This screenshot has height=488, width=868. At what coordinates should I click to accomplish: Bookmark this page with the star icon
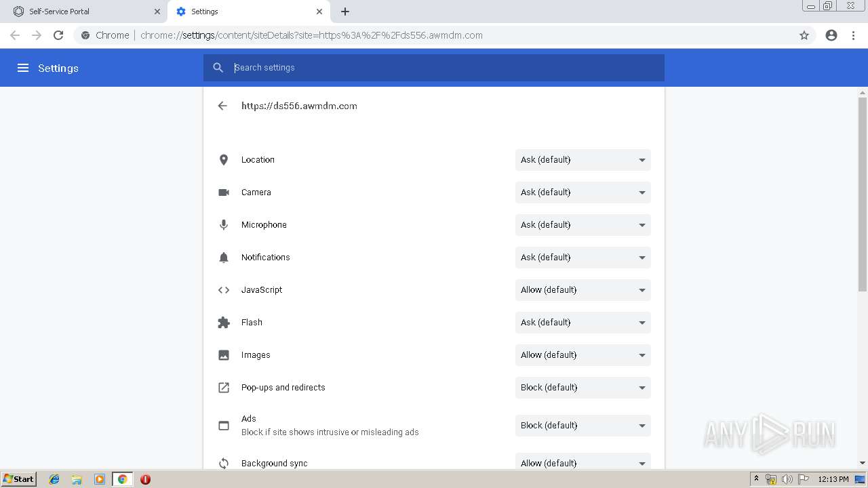804,35
